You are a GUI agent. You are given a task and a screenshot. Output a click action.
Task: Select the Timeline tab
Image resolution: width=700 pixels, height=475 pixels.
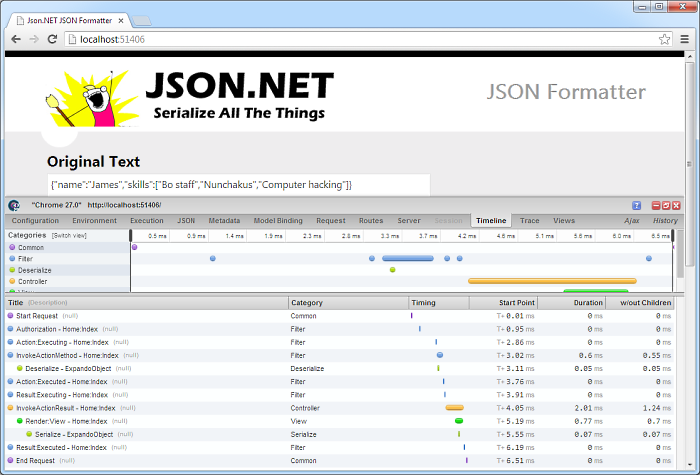[x=491, y=221]
